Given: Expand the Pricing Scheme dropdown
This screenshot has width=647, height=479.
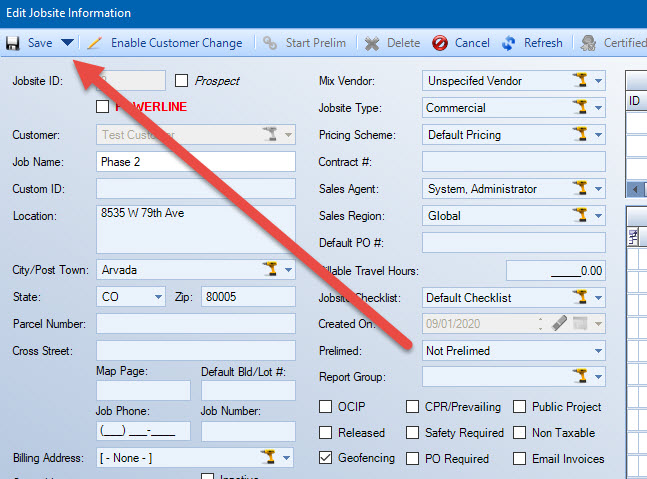Looking at the screenshot, I should (598, 135).
